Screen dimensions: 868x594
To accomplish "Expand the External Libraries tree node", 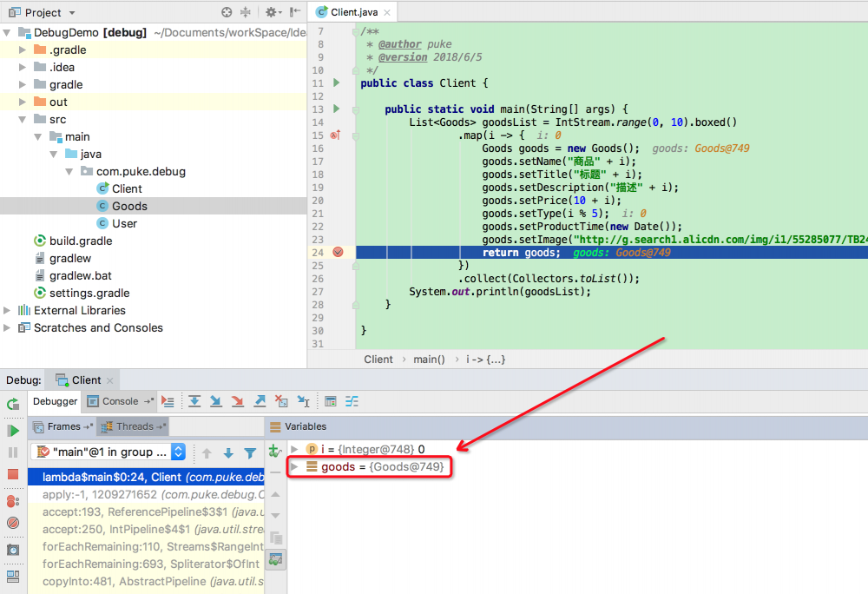I will 8,311.
